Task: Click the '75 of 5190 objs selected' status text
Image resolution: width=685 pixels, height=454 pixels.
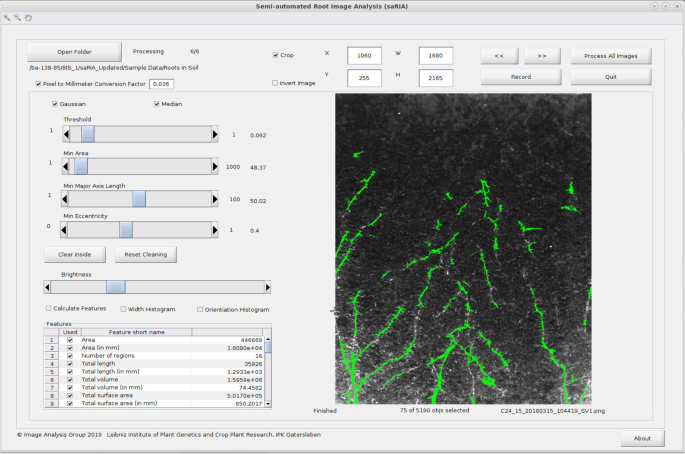Action: click(x=434, y=410)
